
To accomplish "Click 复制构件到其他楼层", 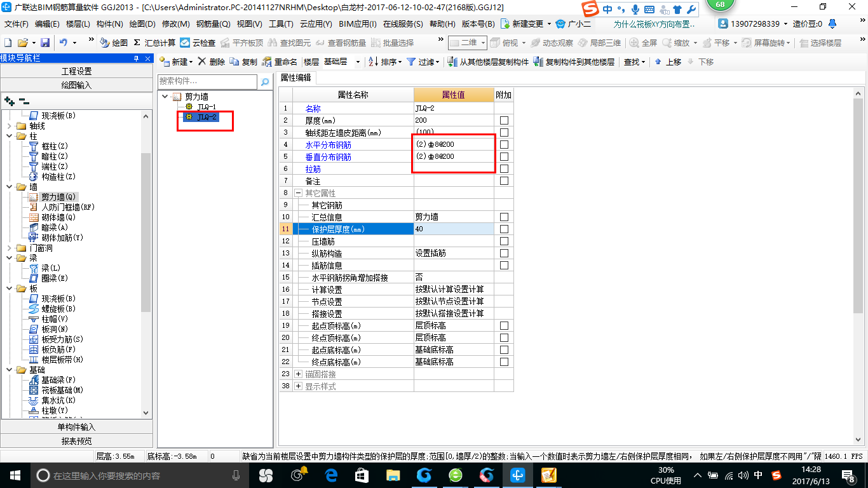I will coord(574,62).
